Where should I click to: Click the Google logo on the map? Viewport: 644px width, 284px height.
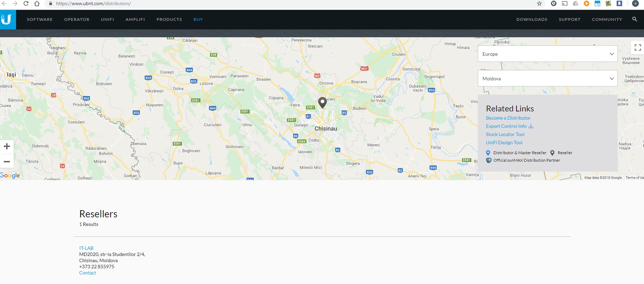10,175
